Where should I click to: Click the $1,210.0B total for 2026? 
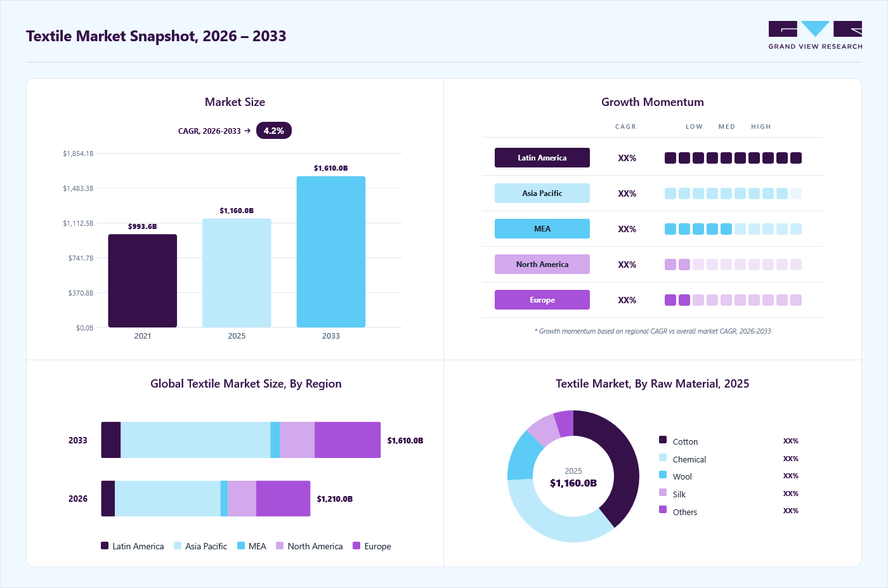pos(335,499)
